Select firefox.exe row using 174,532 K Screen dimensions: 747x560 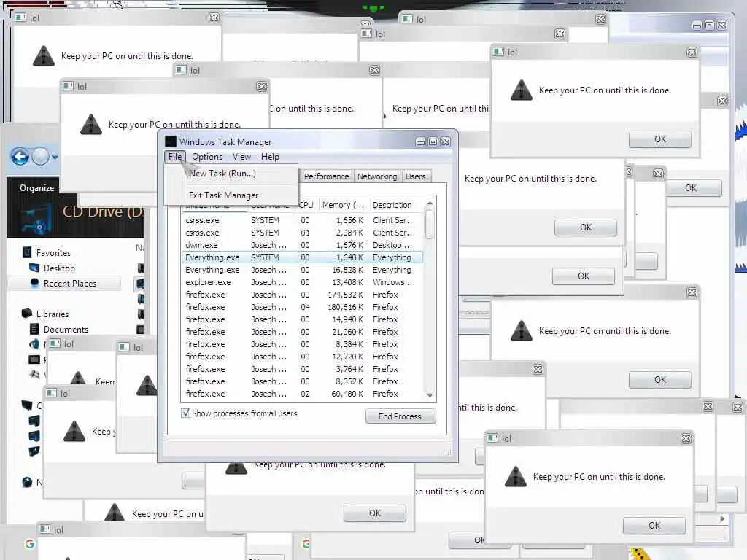click(302, 295)
